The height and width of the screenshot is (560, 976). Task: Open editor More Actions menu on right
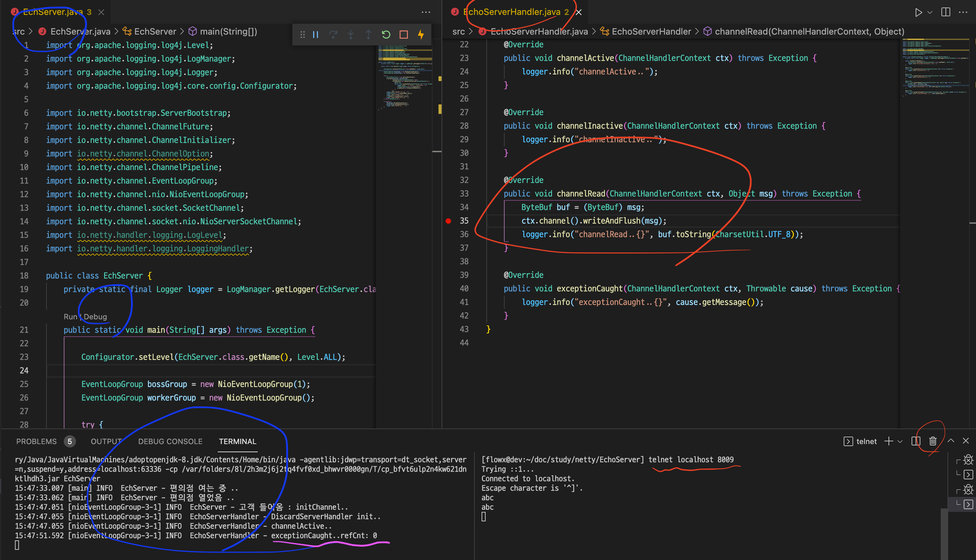[963, 12]
